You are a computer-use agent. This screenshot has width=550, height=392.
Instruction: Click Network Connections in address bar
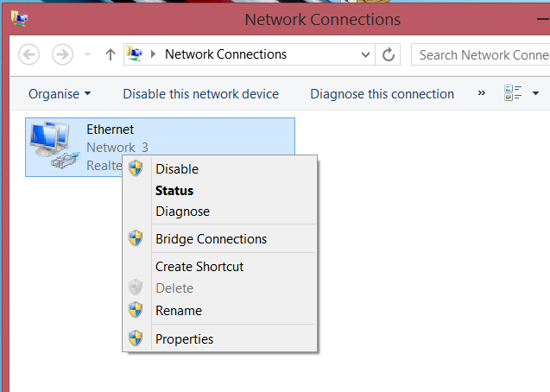coord(225,54)
